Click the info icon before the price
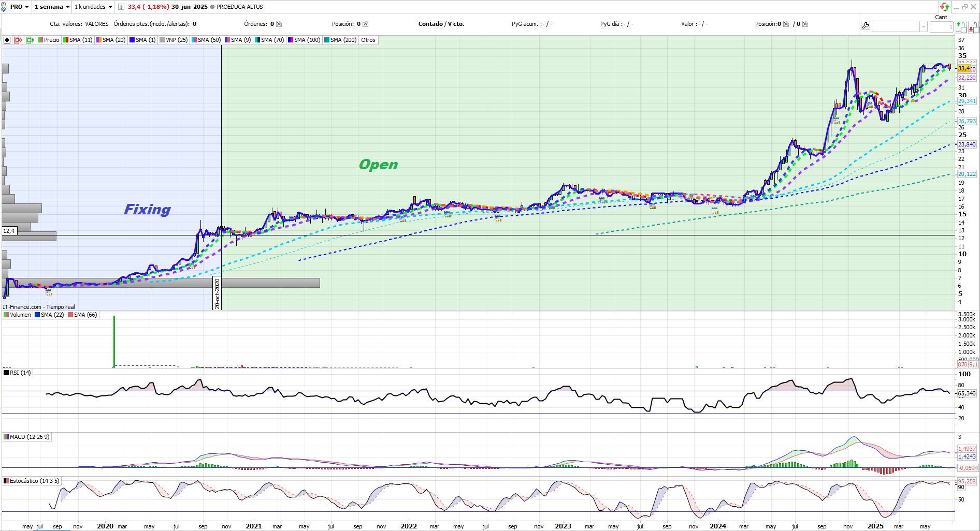This screenshot has width=980, height=531. [121, 7]
